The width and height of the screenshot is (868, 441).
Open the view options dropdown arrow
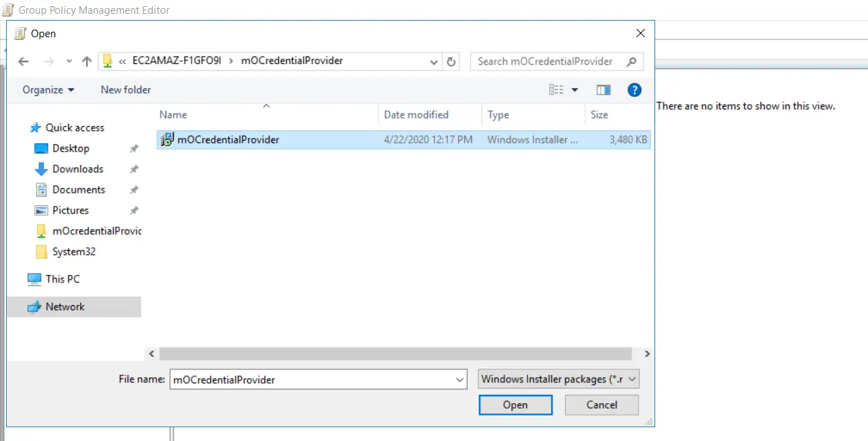click(x=575, y=90)
